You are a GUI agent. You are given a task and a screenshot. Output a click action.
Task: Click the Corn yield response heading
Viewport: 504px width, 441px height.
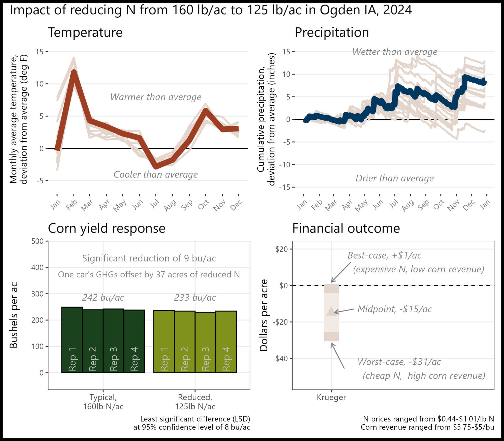click(x=107, y=229)
